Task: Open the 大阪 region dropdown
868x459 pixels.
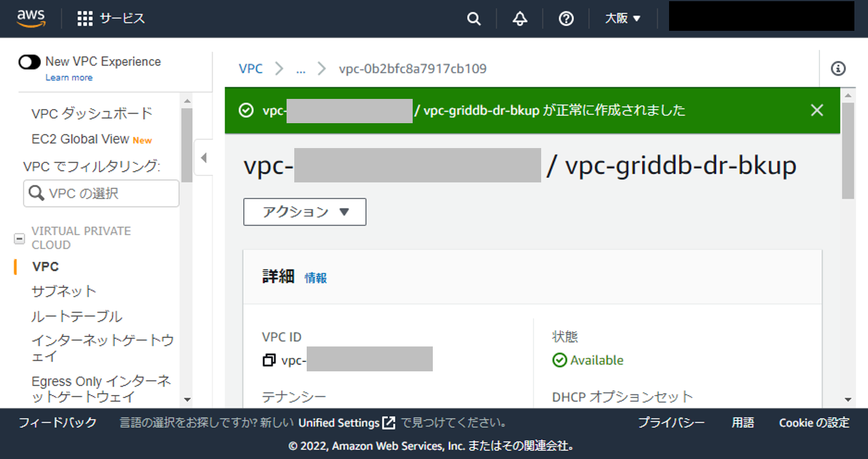Action: [x=623, y=19]
